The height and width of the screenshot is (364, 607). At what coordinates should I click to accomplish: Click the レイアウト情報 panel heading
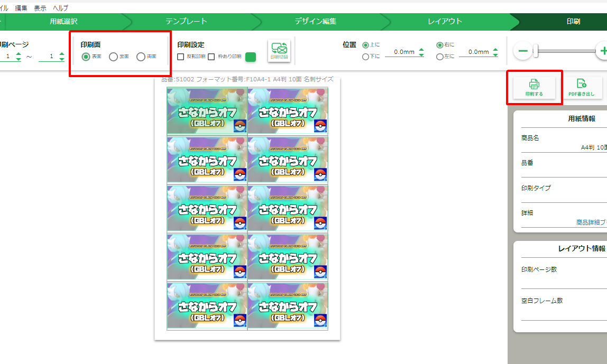tap(582, 249)
